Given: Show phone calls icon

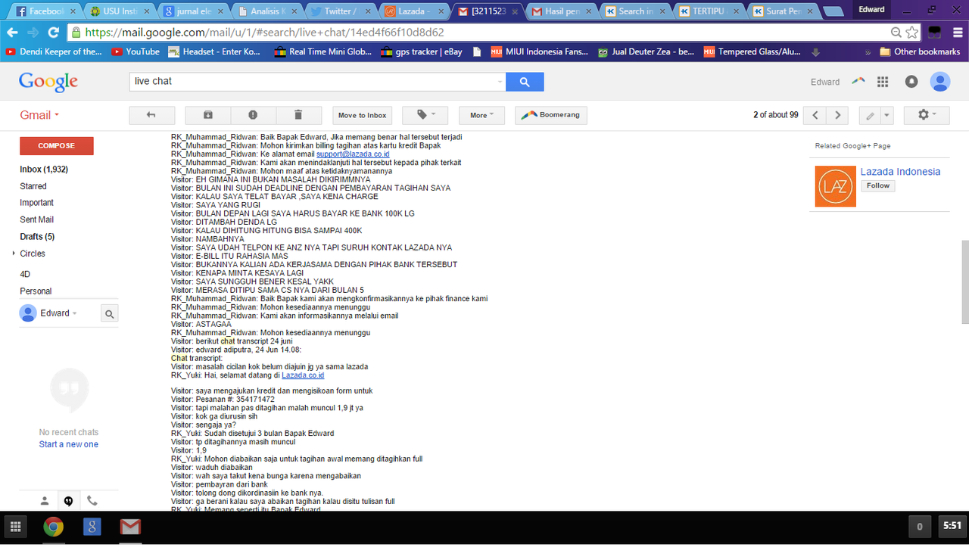Looking at the screenshot, I should pyautogui.click(x=92, y=500).
